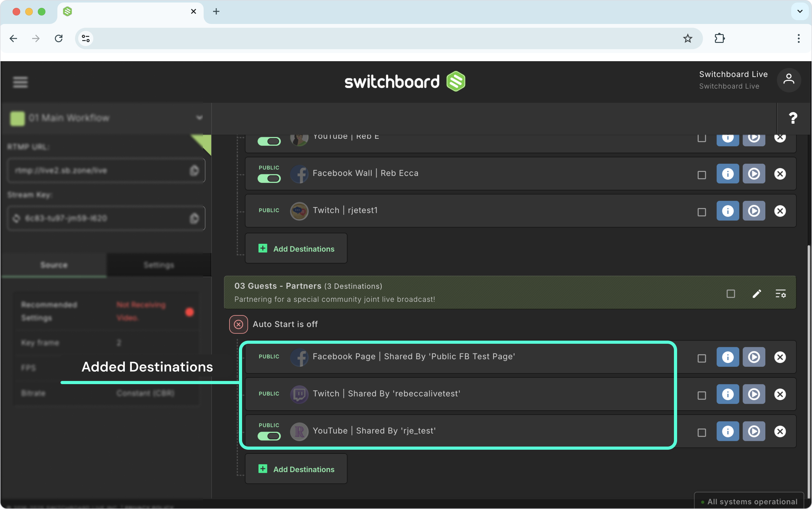Click Facebook logo on Facebook Wall row
Image resolution: width=812 pixels, height=509 pixels.
point(299,174)
